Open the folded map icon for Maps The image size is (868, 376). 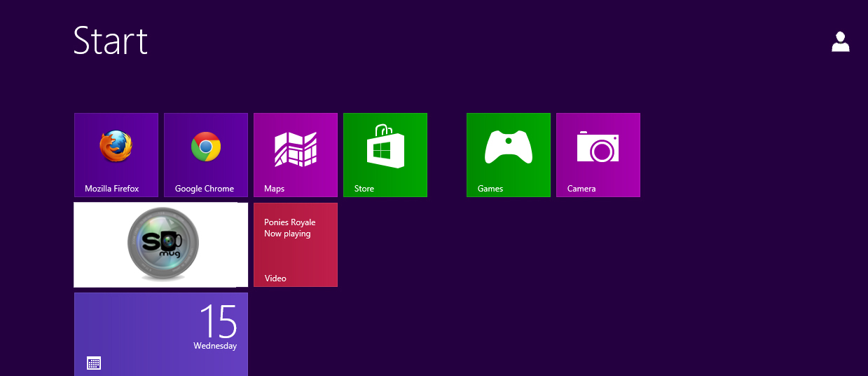pyautogui.click(x=295, y=149)
